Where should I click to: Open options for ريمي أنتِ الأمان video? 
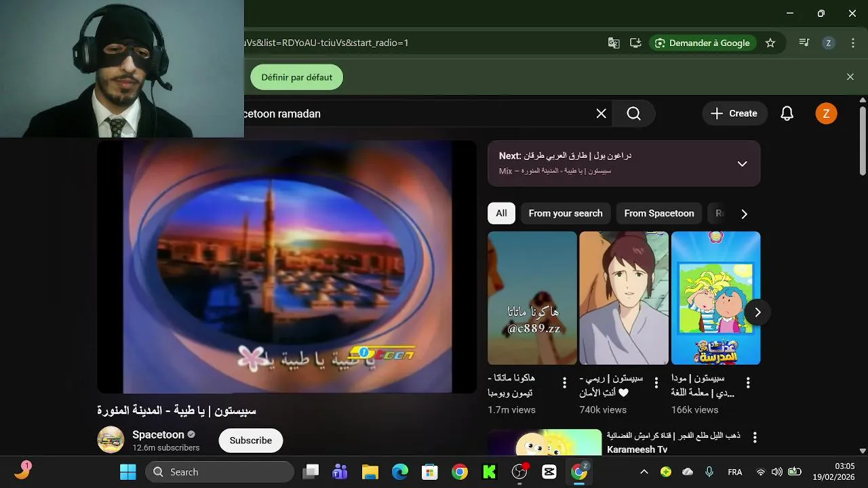pyautogui.click(x=656, y=383)
